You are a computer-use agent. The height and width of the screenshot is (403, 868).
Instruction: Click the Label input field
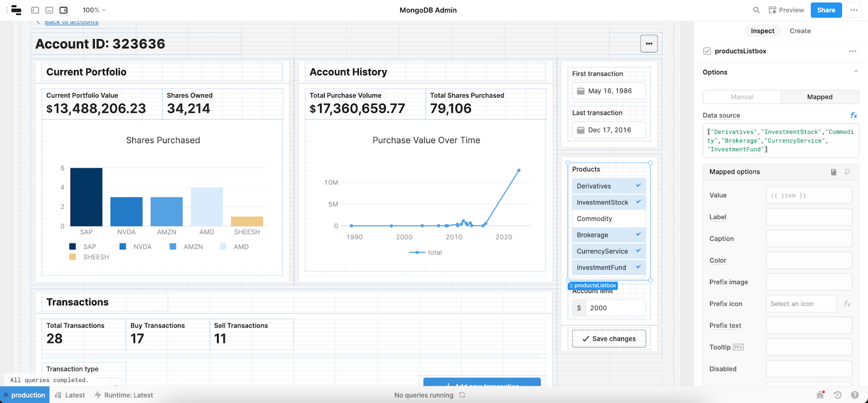point(809,217)
